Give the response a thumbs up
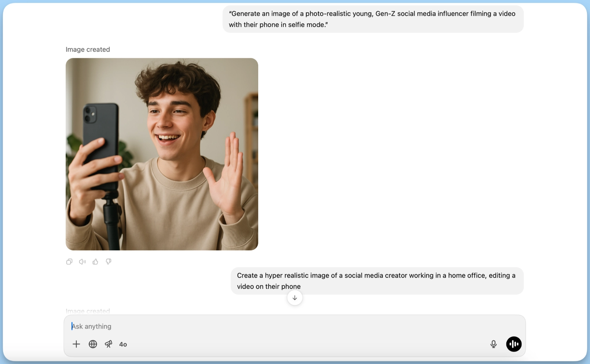 (95, 262)
